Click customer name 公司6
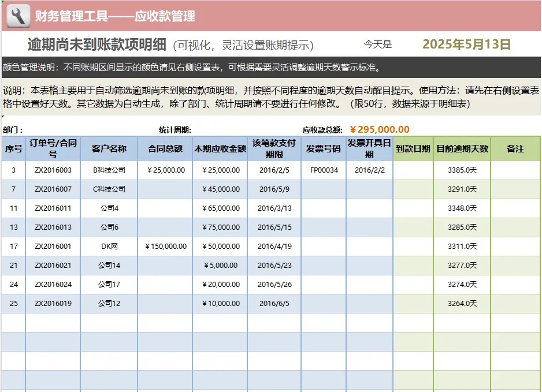542x392 pixels. click(109, 227)
